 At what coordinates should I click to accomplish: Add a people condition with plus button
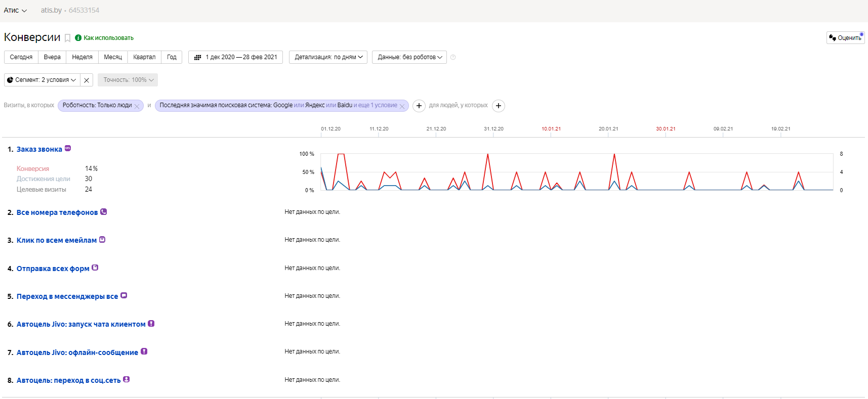pos(499,106)
